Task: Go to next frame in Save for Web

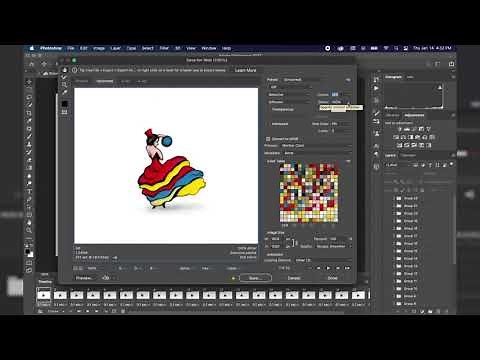Action: (x=338, y=268)
